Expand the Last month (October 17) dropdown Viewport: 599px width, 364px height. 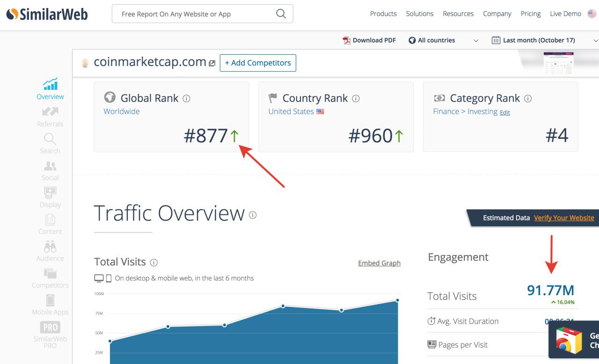[x=596, y=41]
